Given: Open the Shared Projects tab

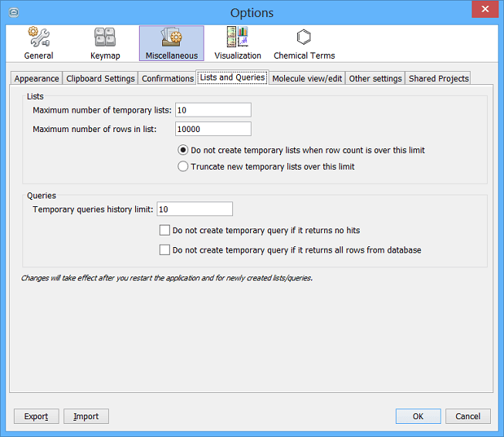Looking at the screenshot, I should (438, 79).
